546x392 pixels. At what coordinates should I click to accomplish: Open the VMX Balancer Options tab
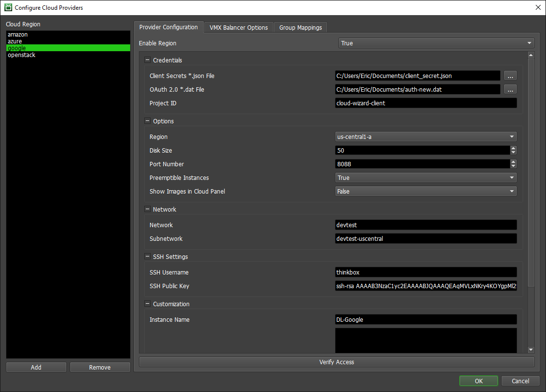coord(238,27)
